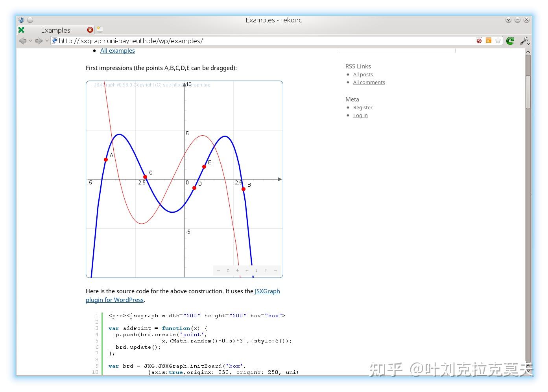
Task: Pan the graph down using the down arrow icon
Action: (256, 271)
